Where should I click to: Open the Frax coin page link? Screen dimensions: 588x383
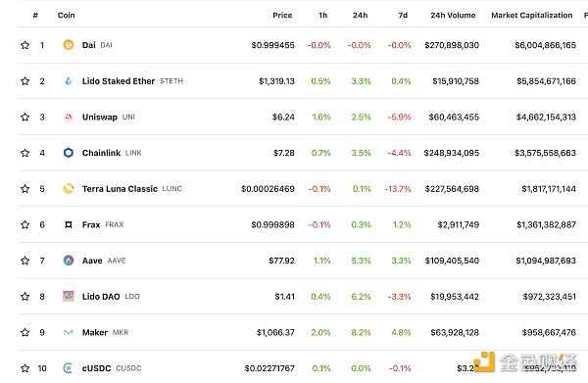point(91,225)
